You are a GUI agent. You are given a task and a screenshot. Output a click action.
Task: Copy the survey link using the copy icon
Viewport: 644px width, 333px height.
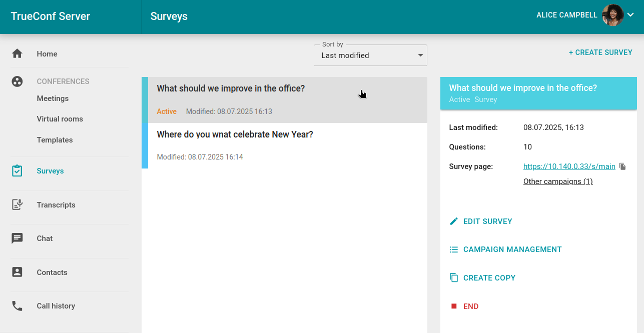coord(622,166)
